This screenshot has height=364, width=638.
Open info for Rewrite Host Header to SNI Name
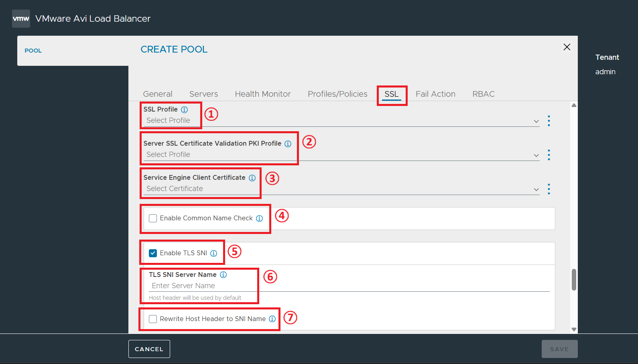272,319
